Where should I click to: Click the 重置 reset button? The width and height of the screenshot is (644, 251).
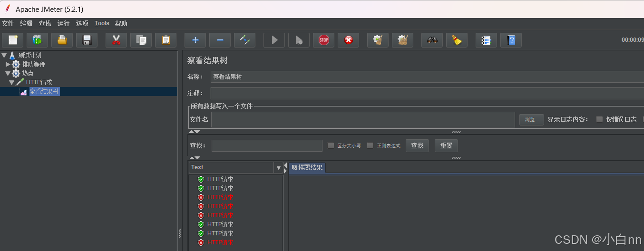coord(447,145)
